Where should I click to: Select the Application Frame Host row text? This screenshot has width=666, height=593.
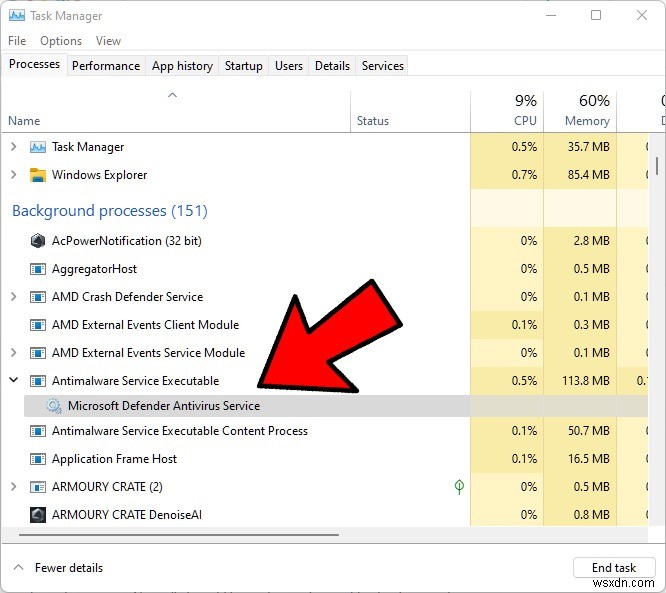tap(114, 459)
